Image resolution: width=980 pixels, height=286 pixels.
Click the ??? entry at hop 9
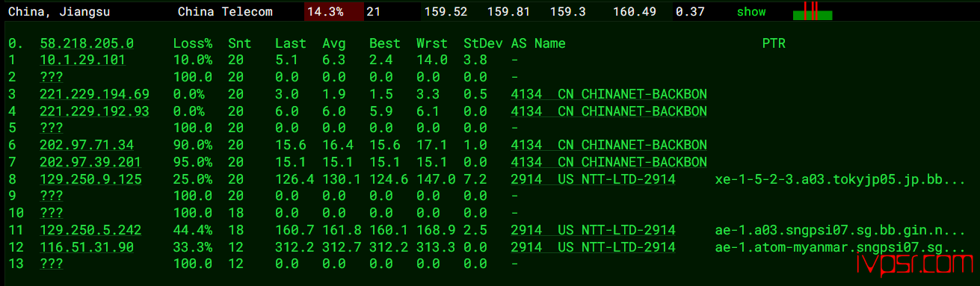(51, 196)
